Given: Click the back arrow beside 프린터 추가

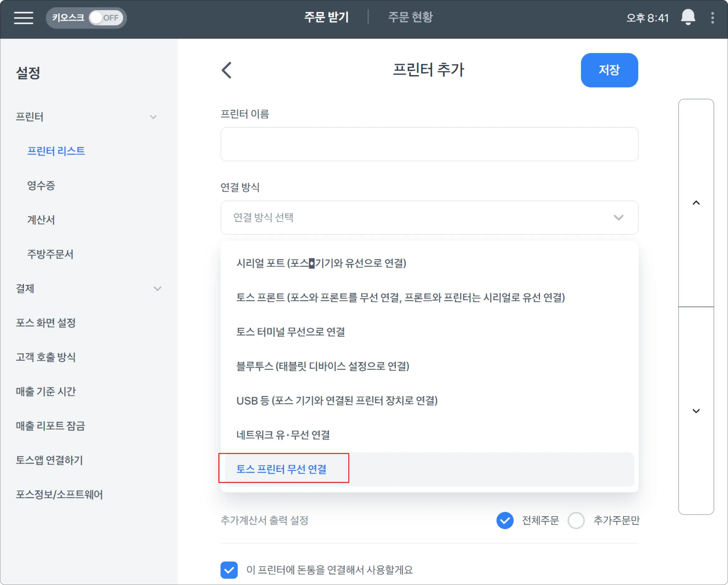Looking at the screenshot, I should pos(227,70).
